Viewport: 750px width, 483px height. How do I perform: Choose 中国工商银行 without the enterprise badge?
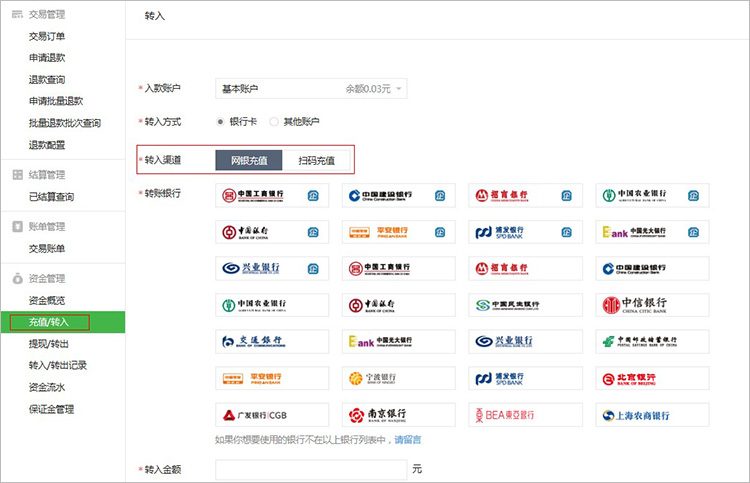coord(399,268)
